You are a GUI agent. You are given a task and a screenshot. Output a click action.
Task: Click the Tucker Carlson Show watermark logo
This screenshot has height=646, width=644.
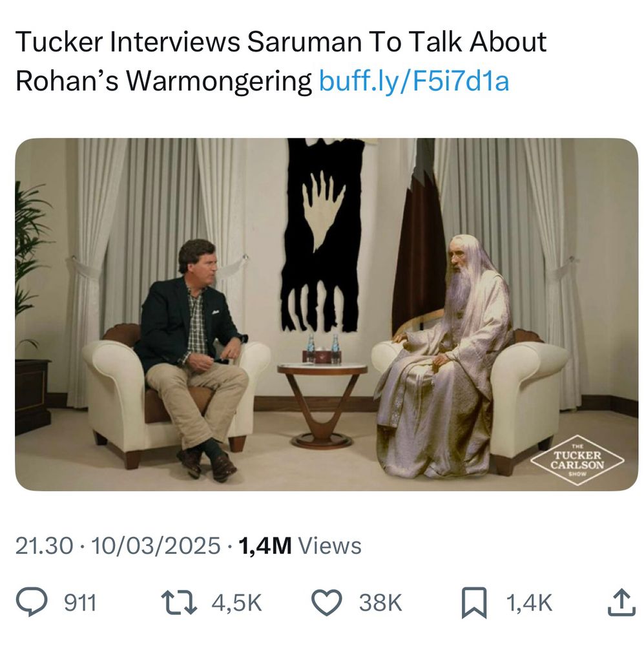pyautogui.click(x=577, y=460)
